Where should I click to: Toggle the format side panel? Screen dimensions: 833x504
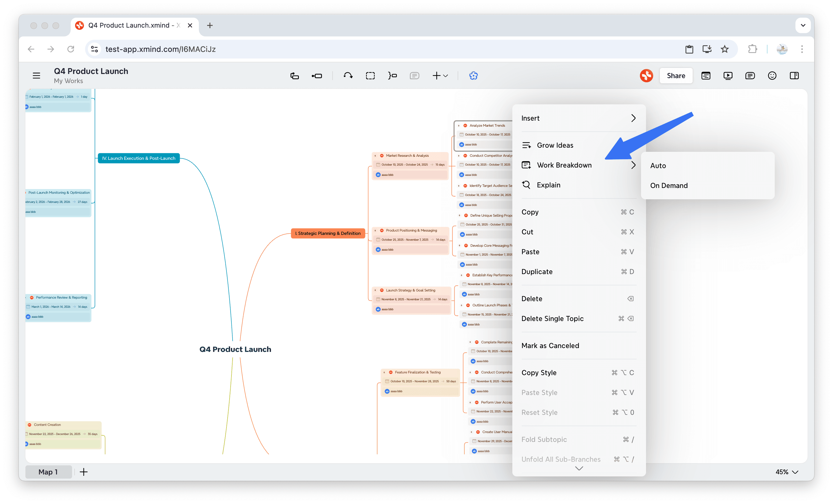tap(794, 75)
